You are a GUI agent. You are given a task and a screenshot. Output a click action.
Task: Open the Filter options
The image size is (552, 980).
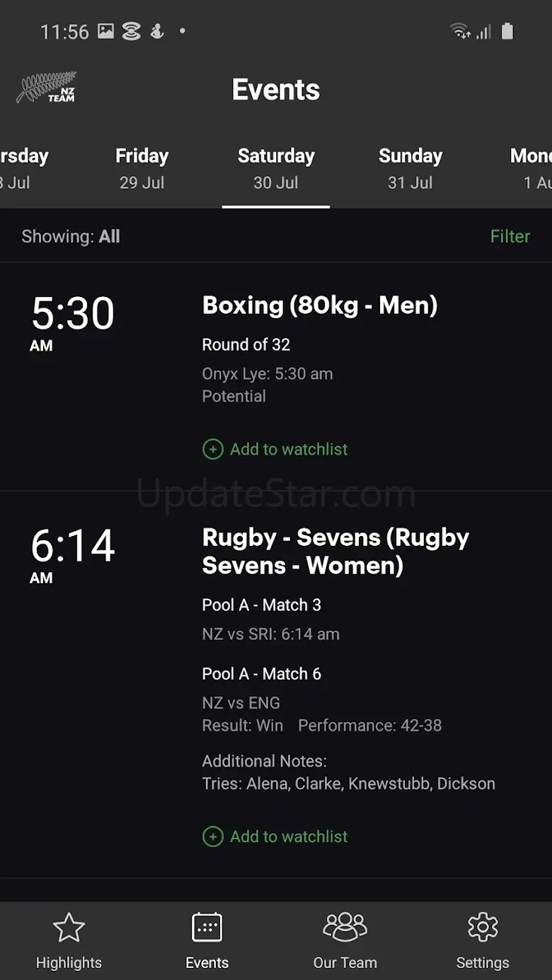pos(510,236)
